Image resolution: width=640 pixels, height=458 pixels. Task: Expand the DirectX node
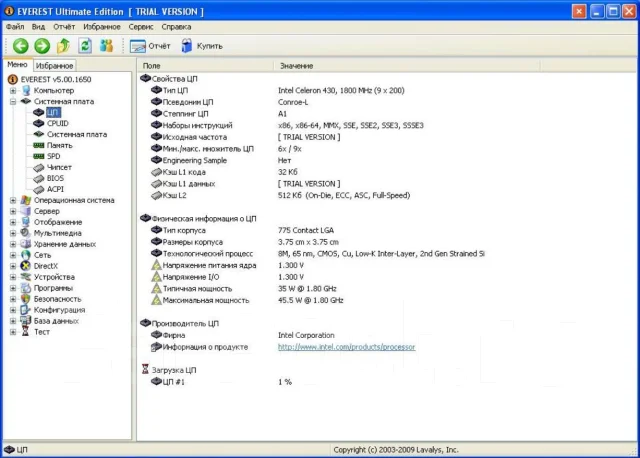click(x=13, y=266)
